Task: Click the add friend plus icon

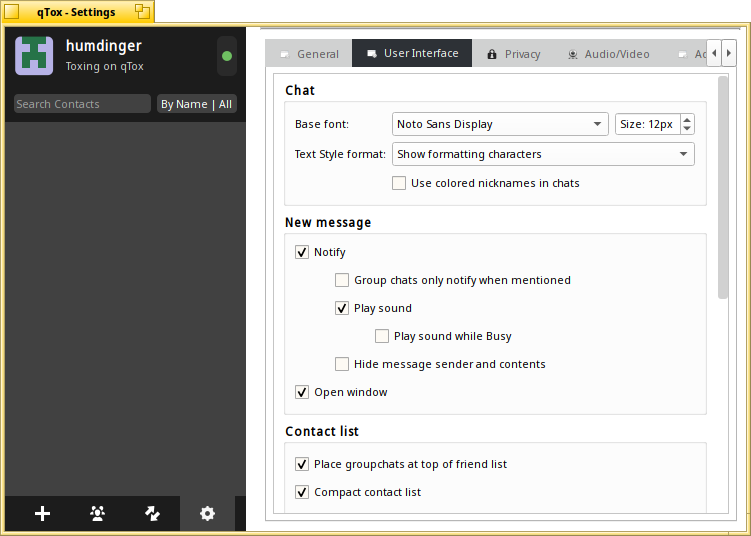Action: click(x=43, y=513)
